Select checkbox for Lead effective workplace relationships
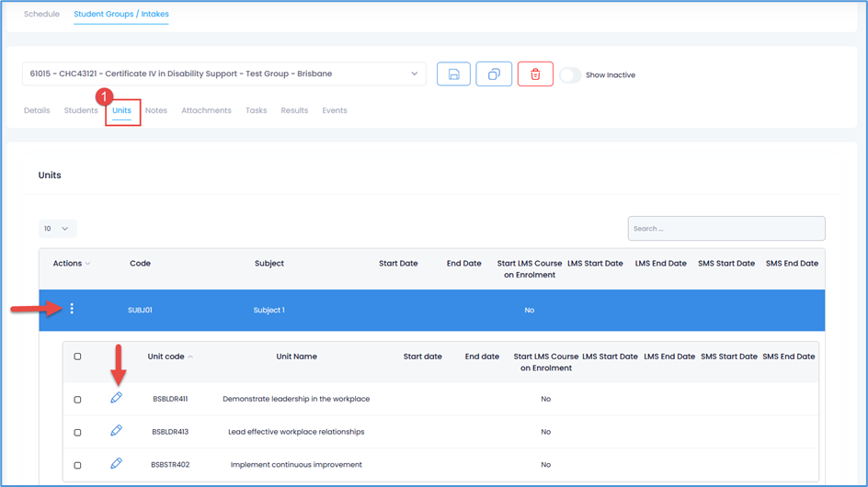The width and height of the screenshot is (868, 487). click(x=77, y=432)
